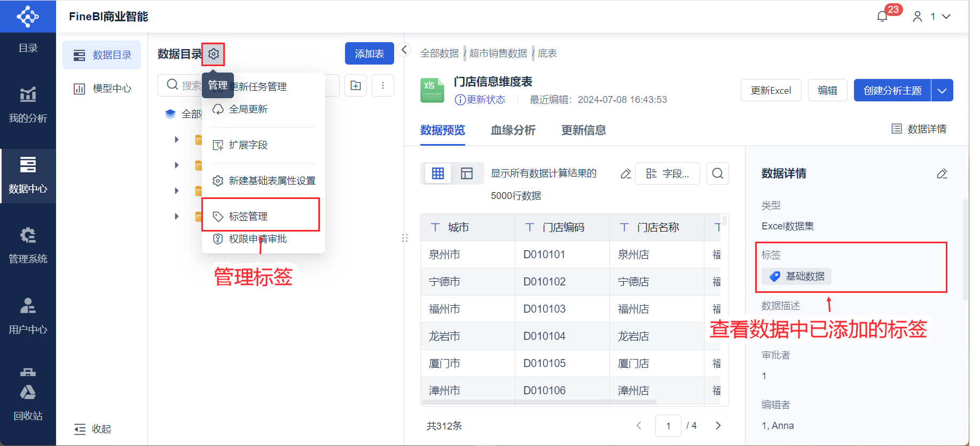Open notifications bell with 23 badge
Screen dimensions: 980x446
pyautogui.click(x=883, y=16)
